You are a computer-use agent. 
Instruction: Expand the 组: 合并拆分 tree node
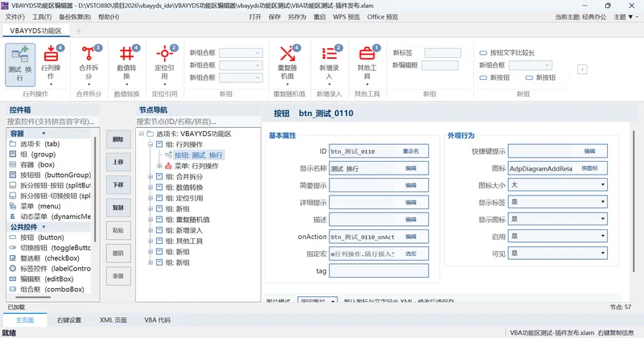click(x=151, y=176)
